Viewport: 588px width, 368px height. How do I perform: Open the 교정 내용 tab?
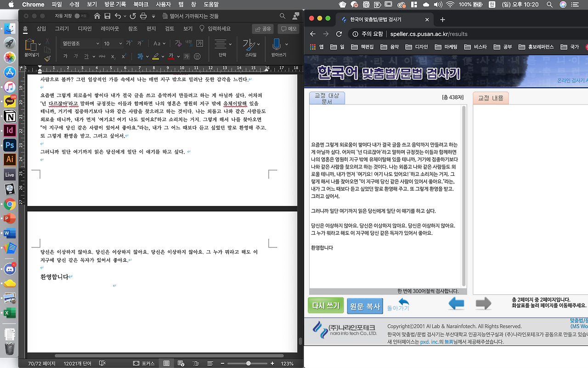[x=491, y=98]
